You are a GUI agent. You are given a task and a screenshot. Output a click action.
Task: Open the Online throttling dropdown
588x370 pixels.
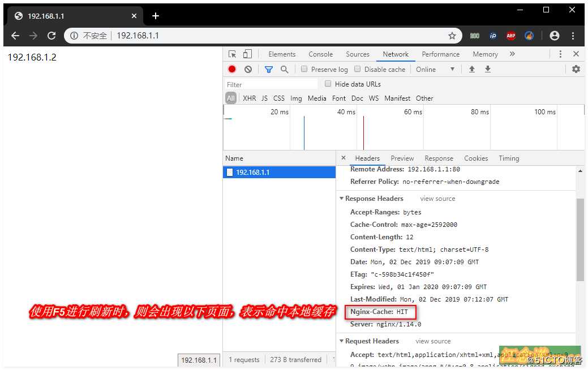[x=435, y=70]
